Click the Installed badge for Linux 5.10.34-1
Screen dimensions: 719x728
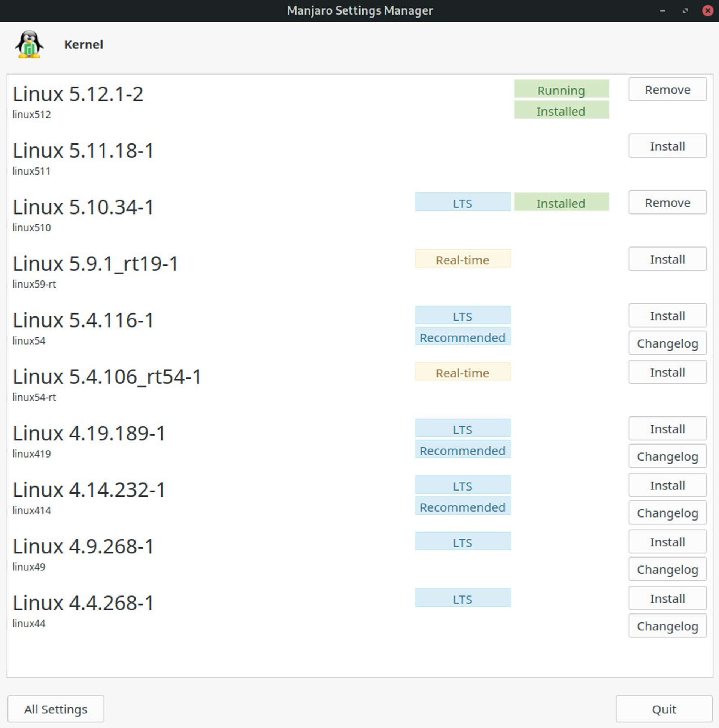[x=561, y=202]
